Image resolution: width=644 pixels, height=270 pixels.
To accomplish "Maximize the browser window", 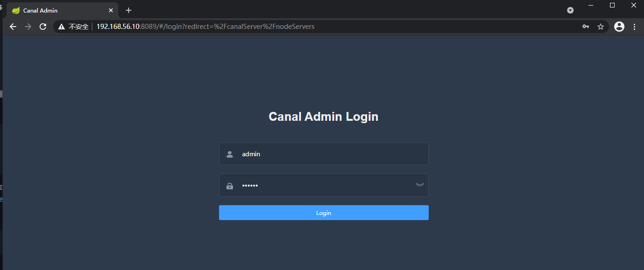I will [x=612, y=5].
